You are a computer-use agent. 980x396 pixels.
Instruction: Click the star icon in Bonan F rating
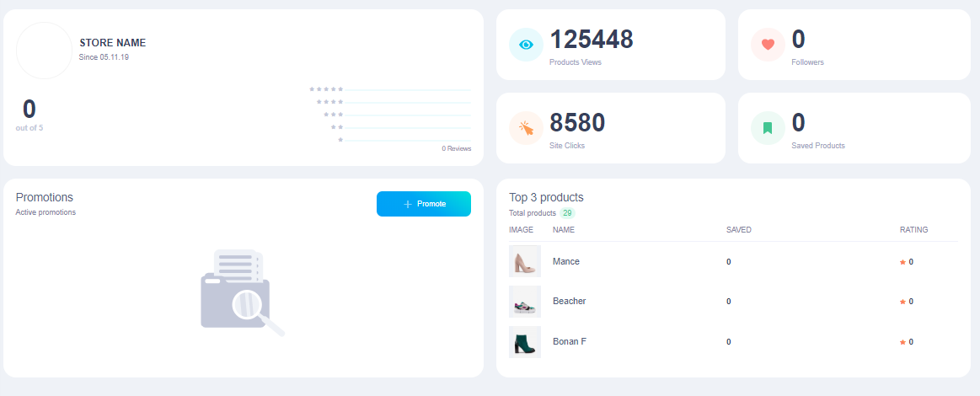[x=902, y=342]
